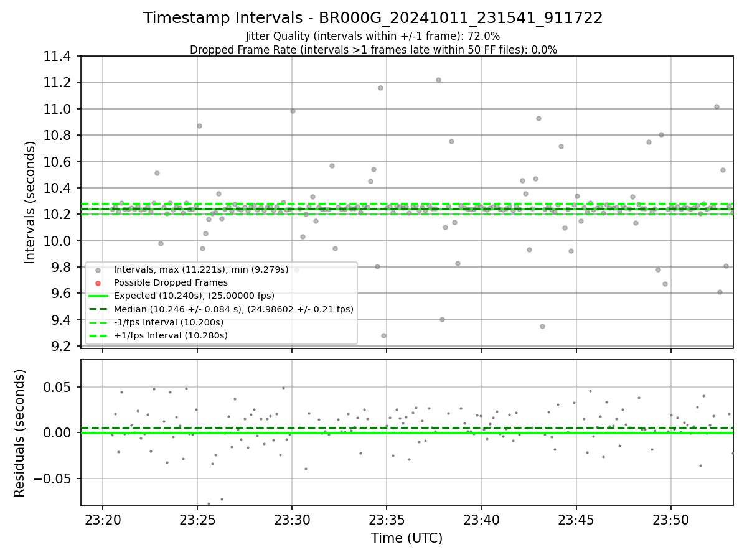Click legend entry '-1/fps Interval (10.200s)'
747x560 pixels.
click(169, 322)
